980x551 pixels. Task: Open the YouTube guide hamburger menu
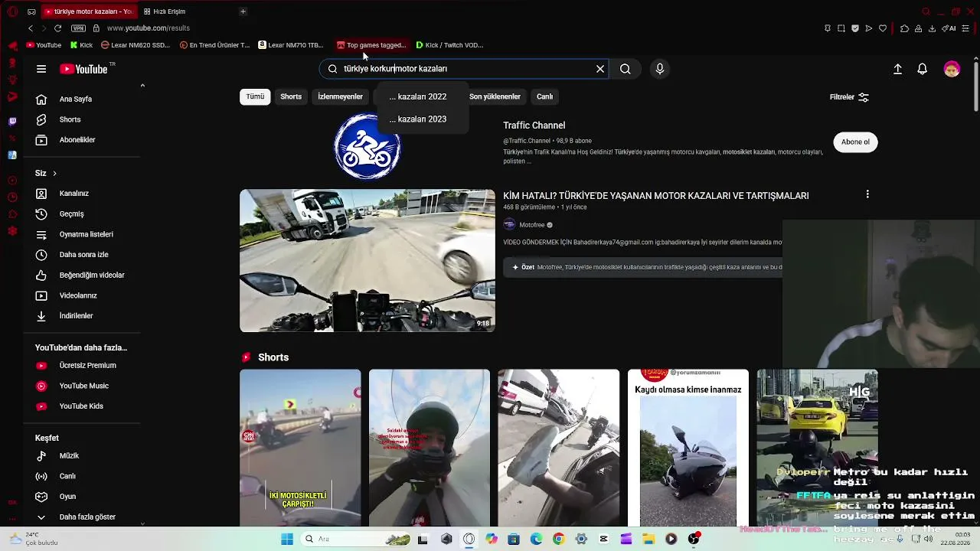[41, 69]
